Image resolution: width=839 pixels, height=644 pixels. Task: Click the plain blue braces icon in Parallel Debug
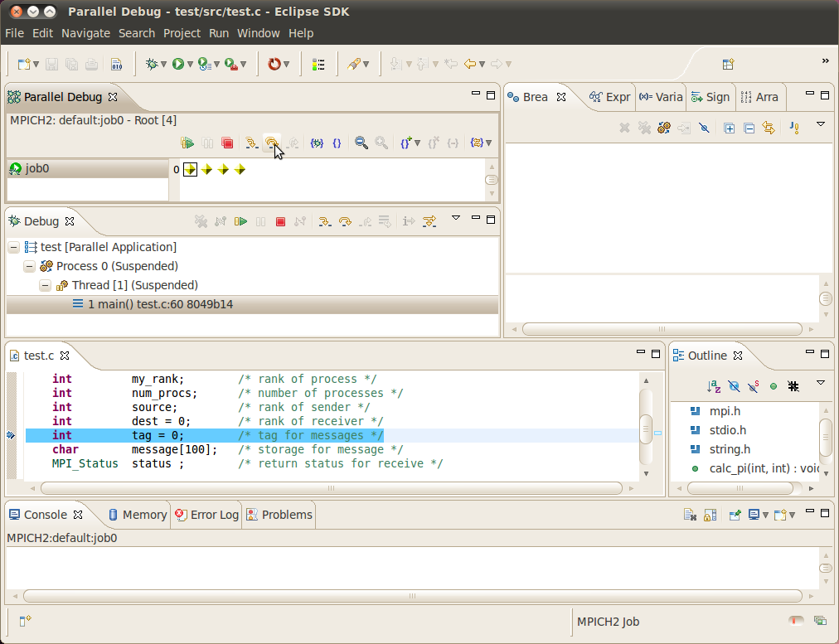click(x=337, y=143)
